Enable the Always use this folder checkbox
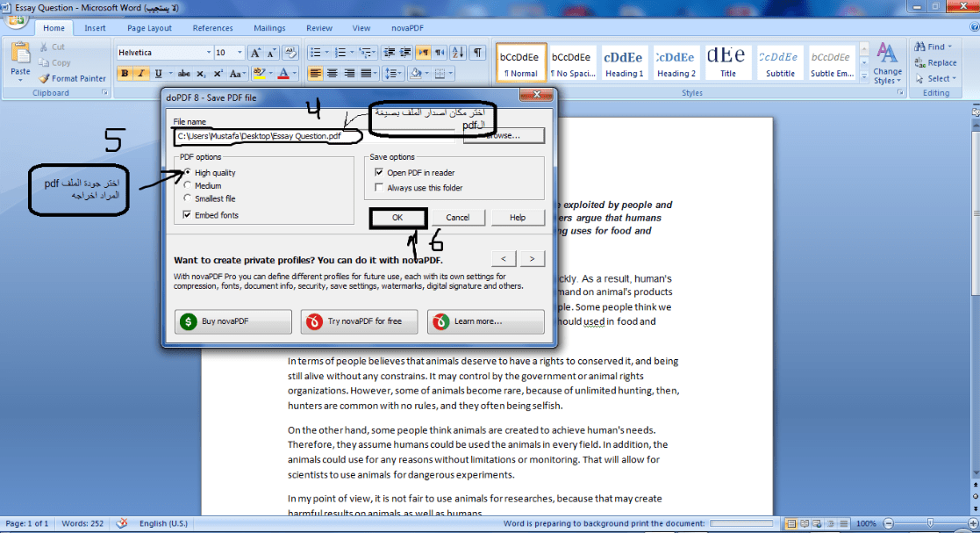The height and width of the screenshot is (533, 980). pos(379,188)
